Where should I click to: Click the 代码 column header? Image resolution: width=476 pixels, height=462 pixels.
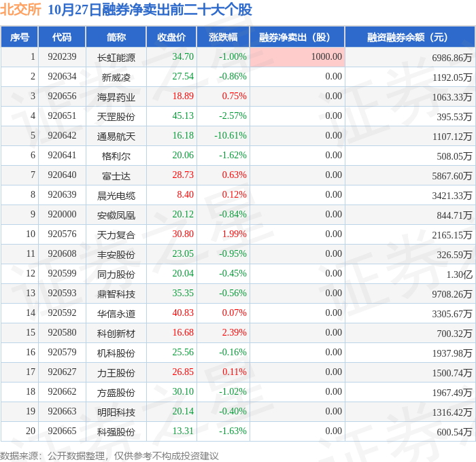(x=62, y=37)
